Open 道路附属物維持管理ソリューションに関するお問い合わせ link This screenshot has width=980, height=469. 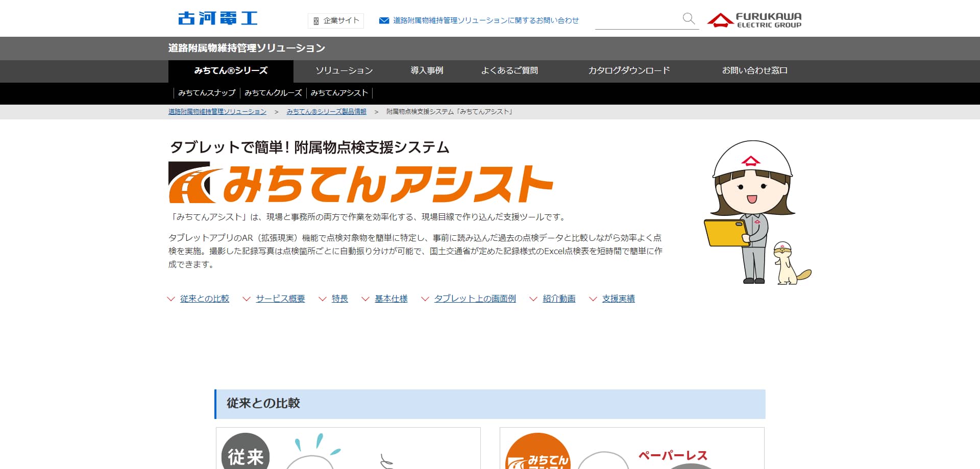pos(485,20)
